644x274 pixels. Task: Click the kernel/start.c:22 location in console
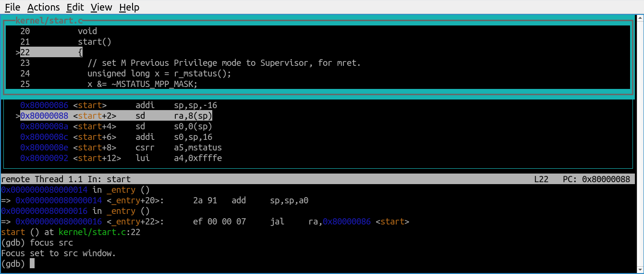(x=99, y=232)
